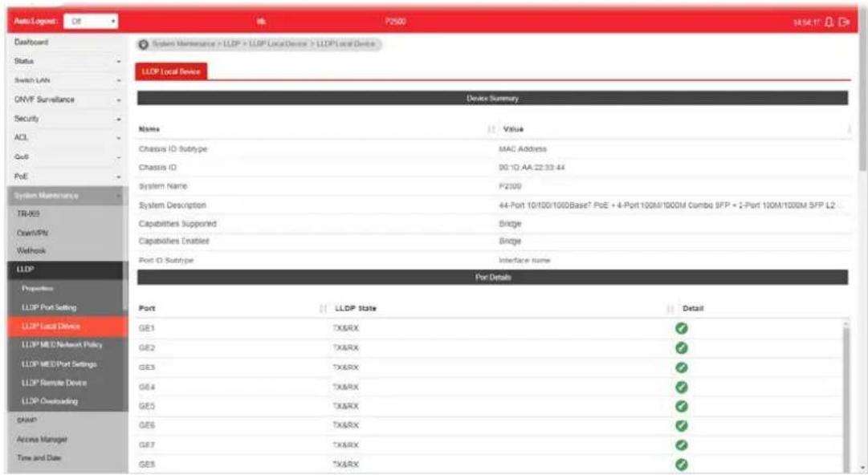Open detail icon for port GE6

682,426
